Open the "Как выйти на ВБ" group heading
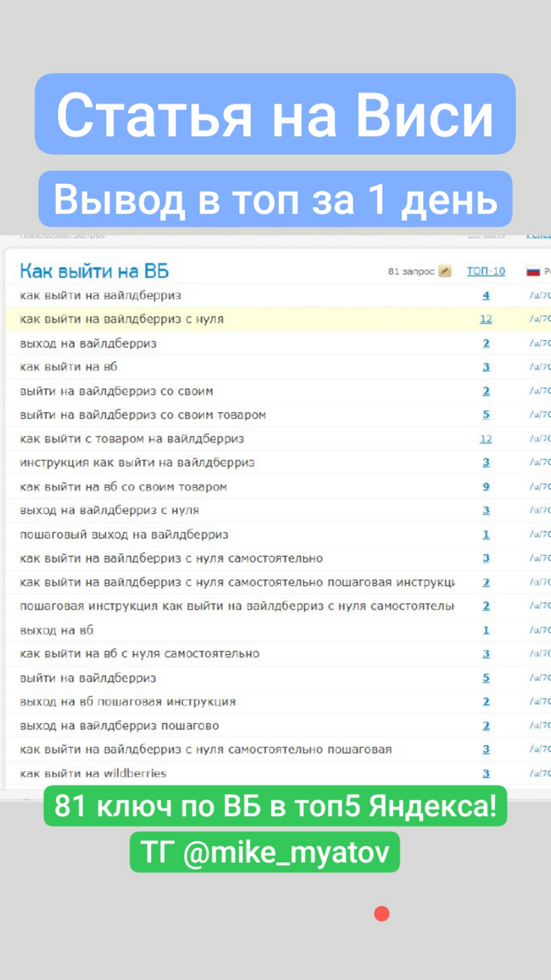The image size is (551, 980). [94, 271]
